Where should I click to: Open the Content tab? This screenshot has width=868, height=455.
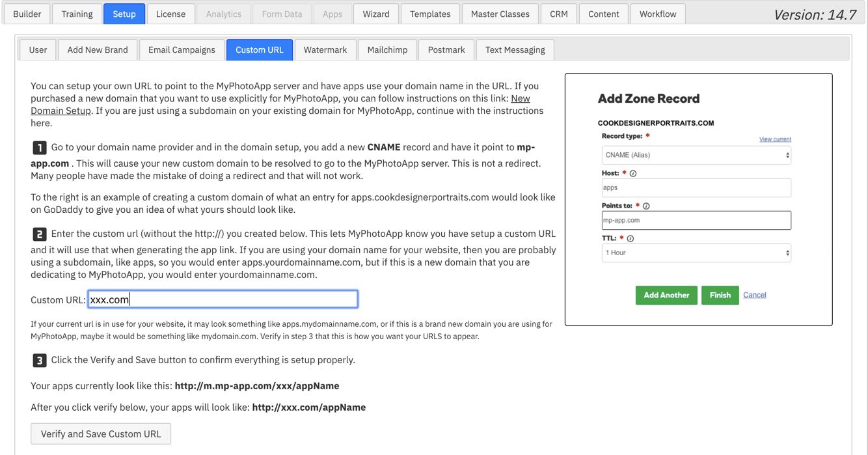(604, 14)
